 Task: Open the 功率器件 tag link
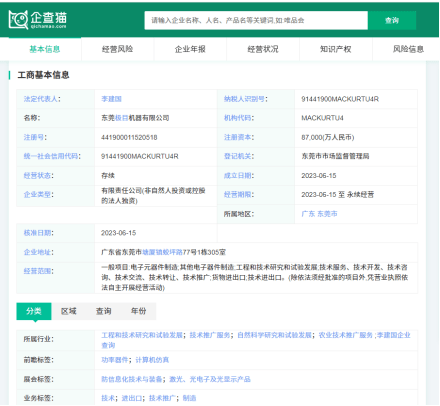click(x=115, y=360)
